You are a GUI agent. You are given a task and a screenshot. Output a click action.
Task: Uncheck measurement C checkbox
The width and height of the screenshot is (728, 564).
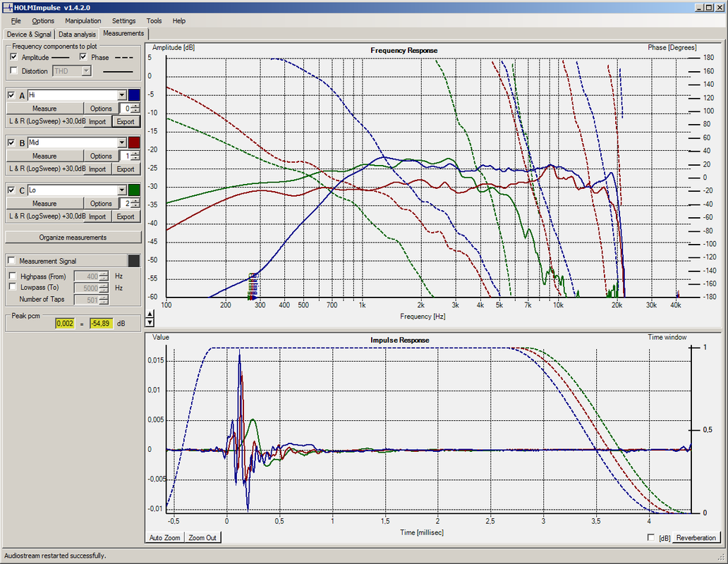(11, 190)
